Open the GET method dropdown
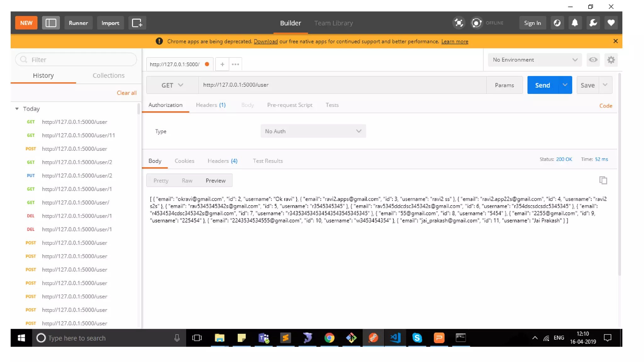The height and width of the screenshot is (362, 644). tap(172, 85)
